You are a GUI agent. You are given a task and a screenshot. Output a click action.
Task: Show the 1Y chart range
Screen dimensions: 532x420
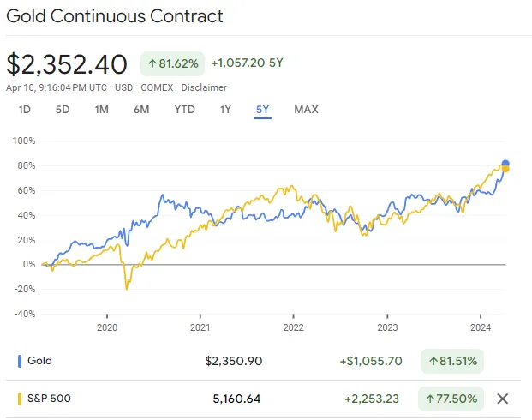point(225,110)
